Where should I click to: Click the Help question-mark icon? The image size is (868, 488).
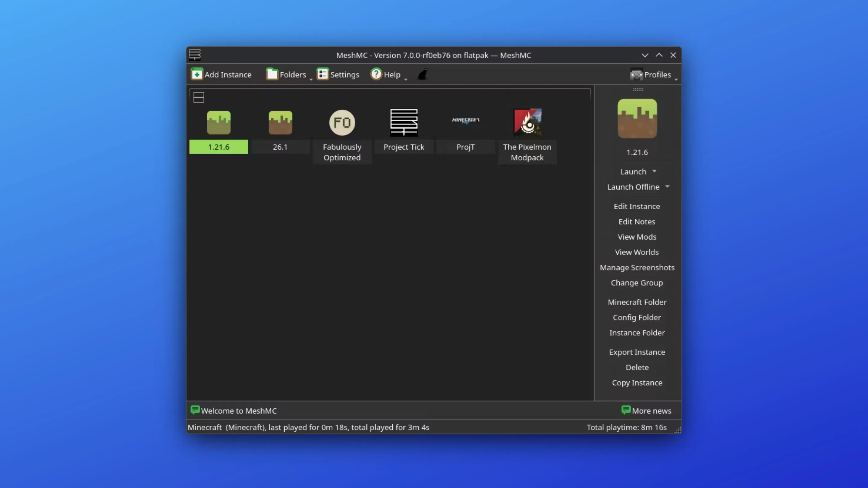[x=376, y=74]
